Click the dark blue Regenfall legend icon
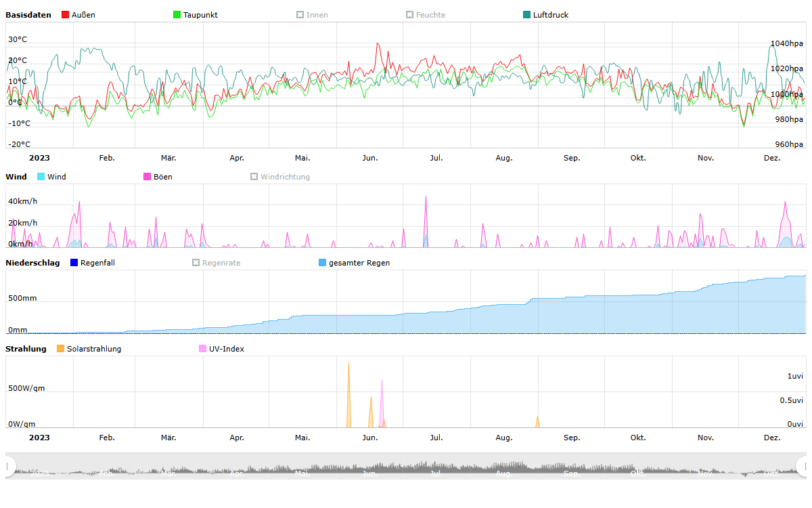The height and width of the screenshot is (508, 812). click(74, 263)
